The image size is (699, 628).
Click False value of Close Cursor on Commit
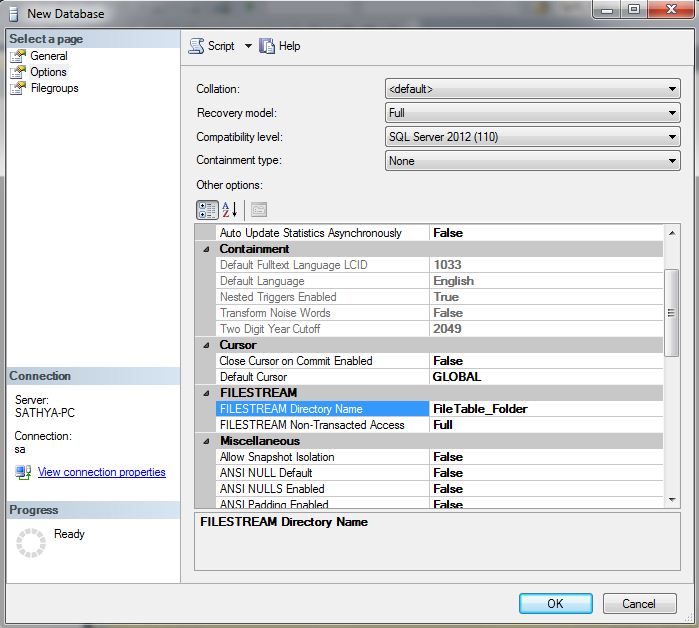click(x=546, y=361)
